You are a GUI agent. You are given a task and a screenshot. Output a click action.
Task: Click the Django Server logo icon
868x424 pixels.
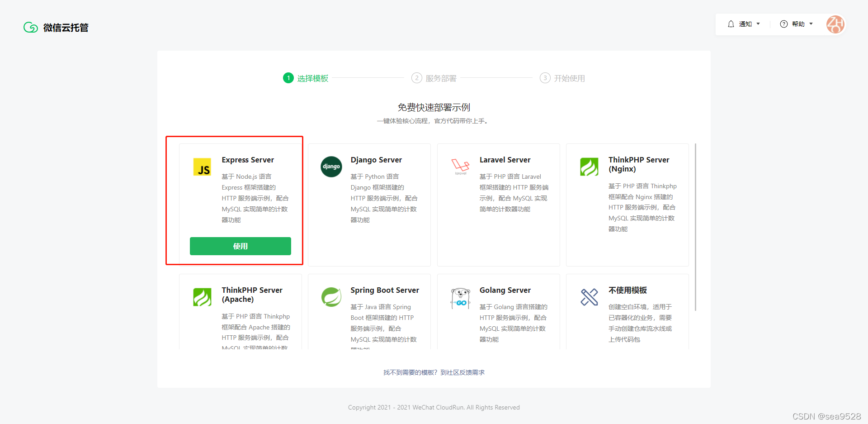point(331,167)
